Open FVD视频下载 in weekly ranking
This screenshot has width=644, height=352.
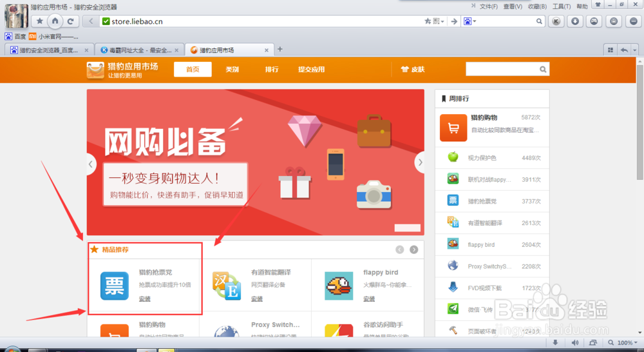point(492,288)
